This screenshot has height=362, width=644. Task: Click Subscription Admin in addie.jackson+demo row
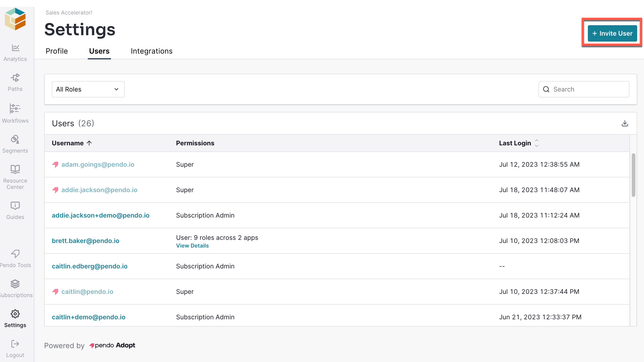(x=205, y=215)
